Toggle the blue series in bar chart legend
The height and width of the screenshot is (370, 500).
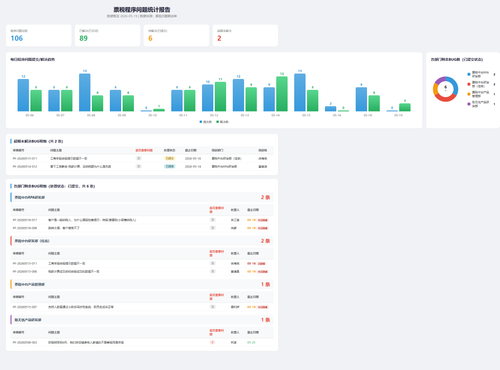tap(206, 122)
